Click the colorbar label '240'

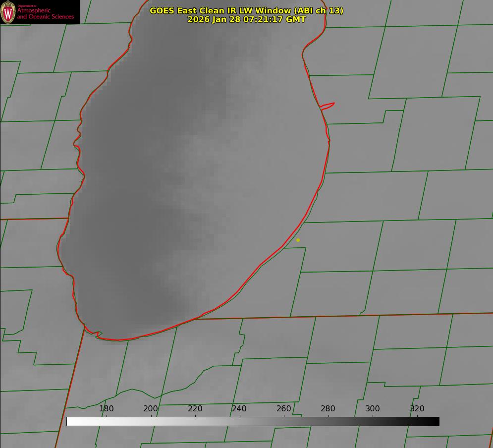(x=239, y=409)
